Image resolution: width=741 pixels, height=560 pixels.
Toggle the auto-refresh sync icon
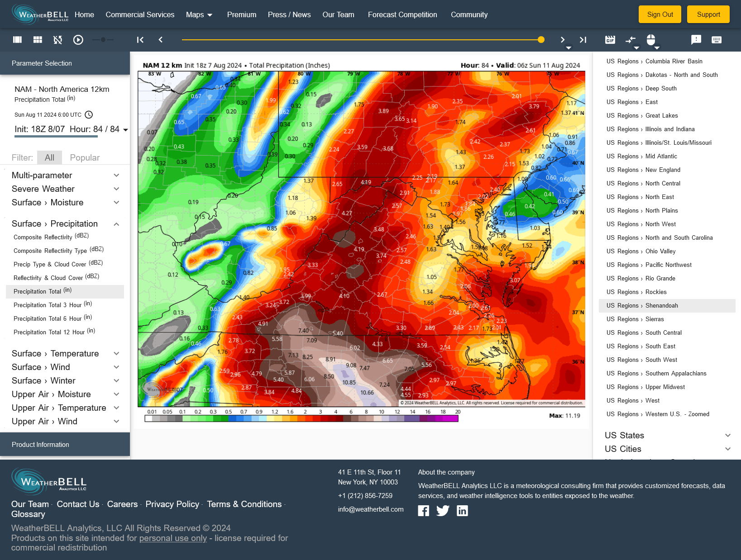58,40
